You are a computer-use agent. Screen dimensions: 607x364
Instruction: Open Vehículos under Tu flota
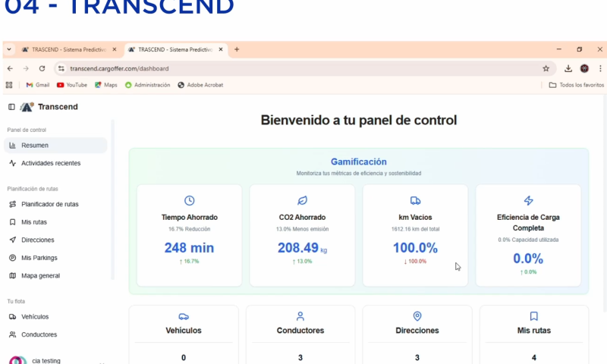pos(34,316)
